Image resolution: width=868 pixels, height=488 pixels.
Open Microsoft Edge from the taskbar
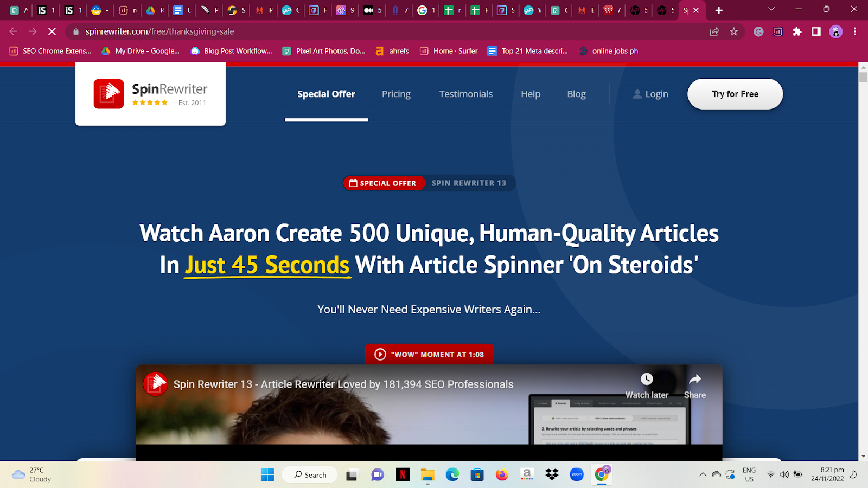pyautogui.click(x=452, y=475)
